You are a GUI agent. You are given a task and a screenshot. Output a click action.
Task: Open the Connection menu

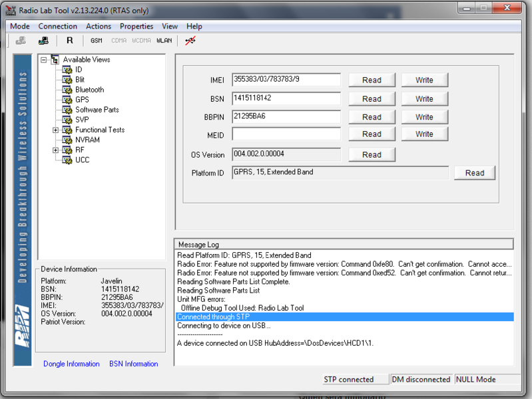click(58, 26)
